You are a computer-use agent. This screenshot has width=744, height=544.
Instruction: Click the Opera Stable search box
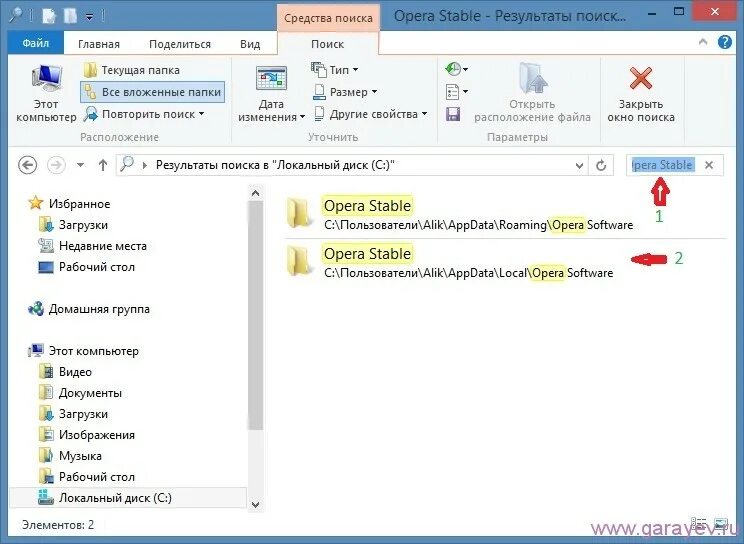(x=663, y=165)
